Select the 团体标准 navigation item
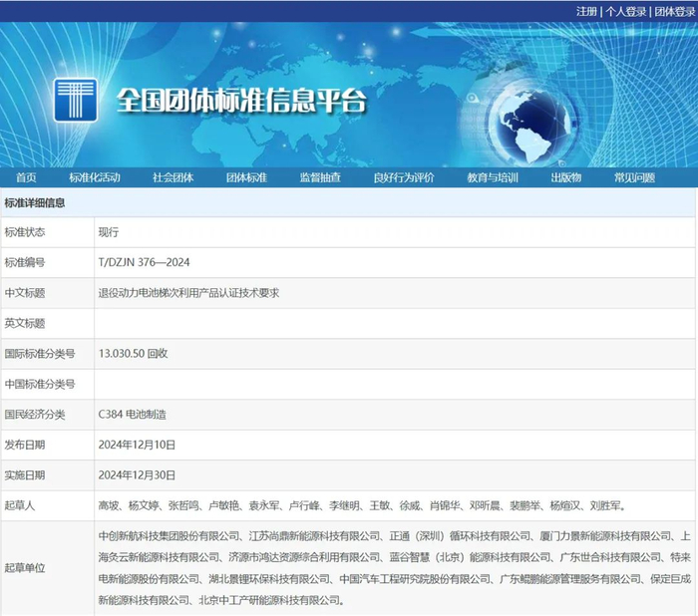This screenshot has height=616, width=698. pyautogui.click(x=246, y=177)
